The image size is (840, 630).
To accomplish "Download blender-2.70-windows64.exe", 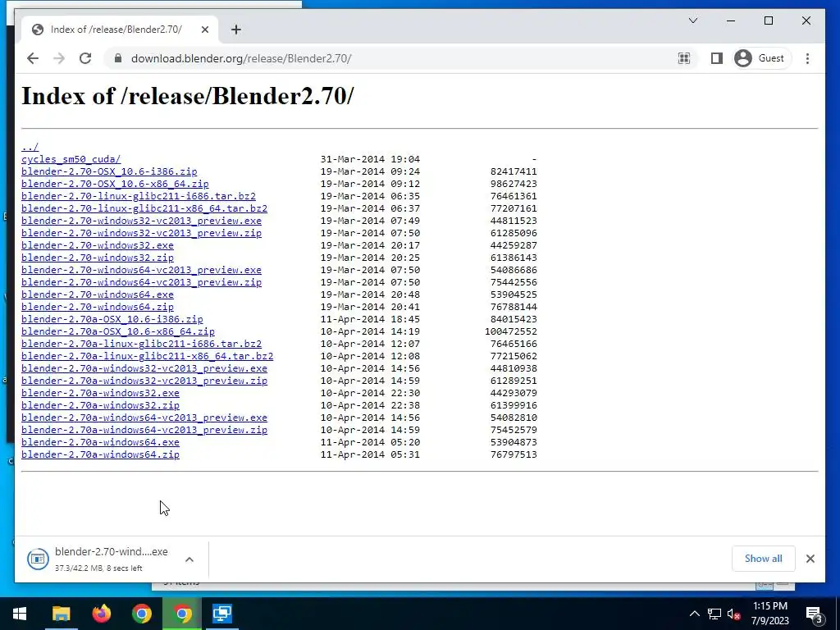I will tap(98, 294).
